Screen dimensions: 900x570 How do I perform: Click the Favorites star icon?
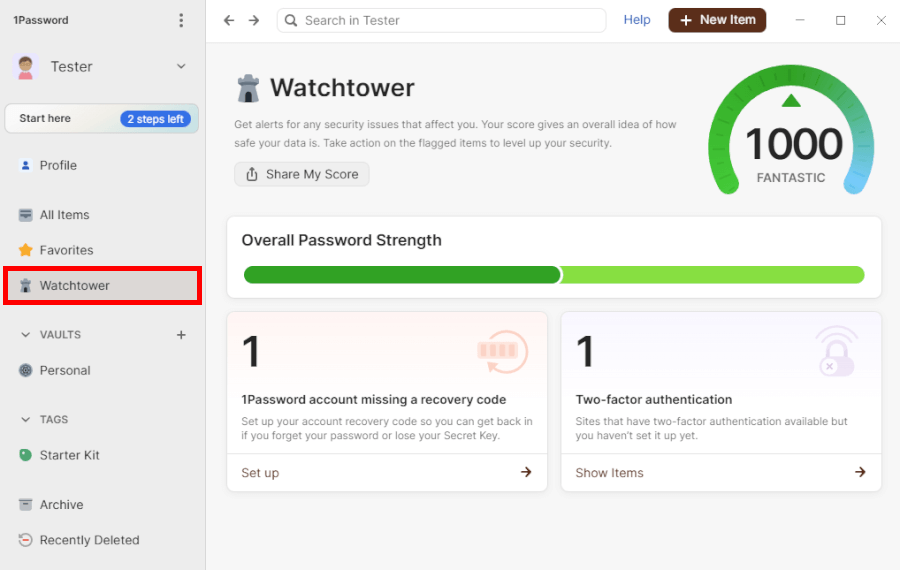click(x=25, y=250)
